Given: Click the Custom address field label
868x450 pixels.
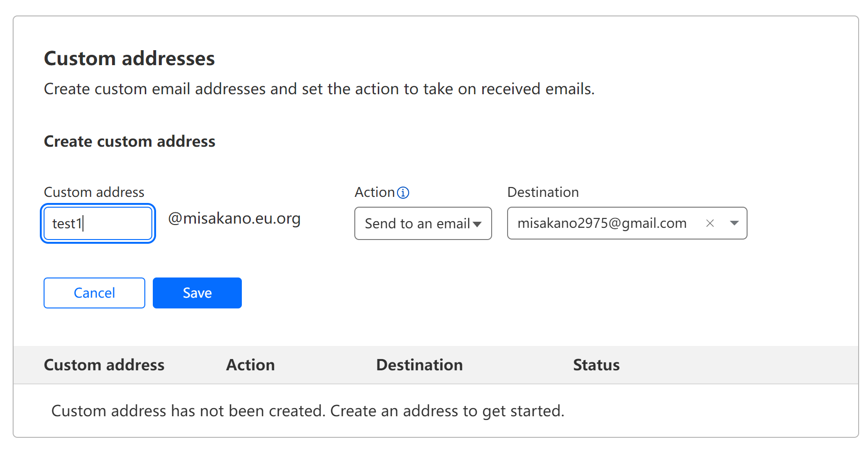Looking at the screenshot, I should coord(94,192).
